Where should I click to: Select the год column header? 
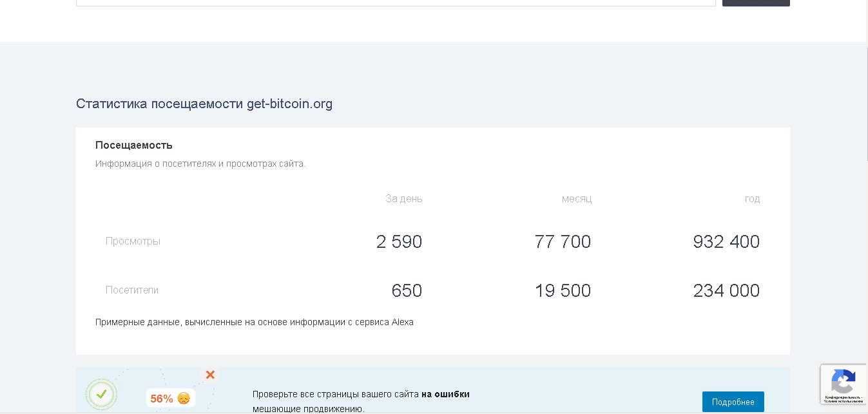[752, 199]
